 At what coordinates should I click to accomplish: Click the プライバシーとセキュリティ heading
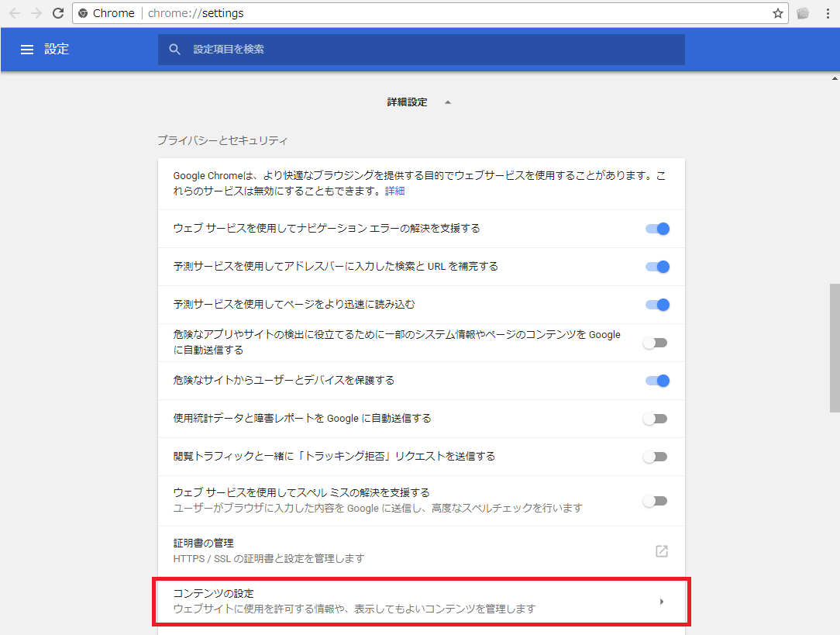(x=222, y=140)
